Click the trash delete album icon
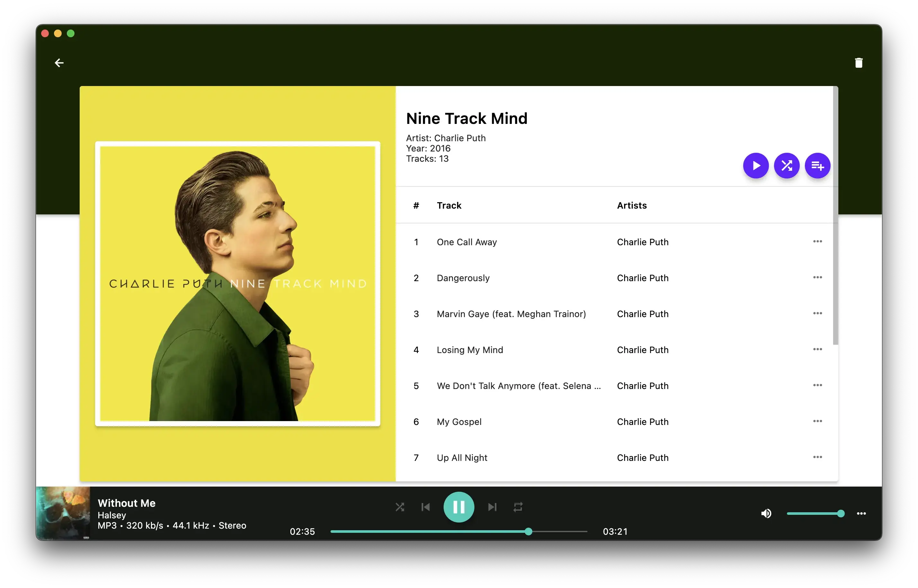This screenshot has width=918, height=588. coord(858,63)
